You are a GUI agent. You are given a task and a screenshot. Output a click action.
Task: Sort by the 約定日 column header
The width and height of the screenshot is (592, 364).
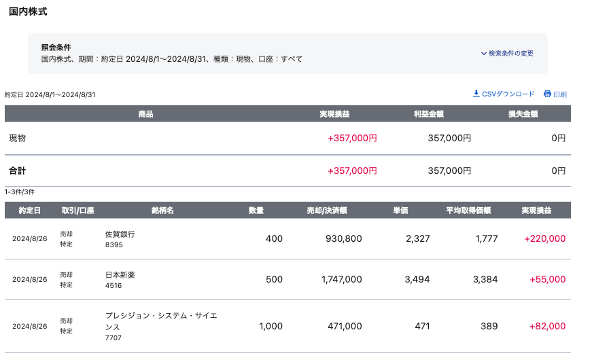tap(30, 211)
